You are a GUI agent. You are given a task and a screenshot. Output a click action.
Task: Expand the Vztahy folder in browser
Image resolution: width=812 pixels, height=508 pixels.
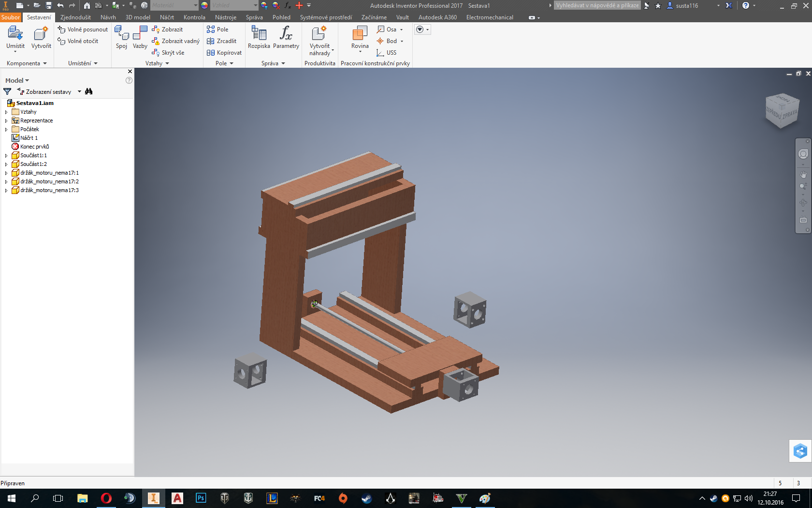(6, 112)
